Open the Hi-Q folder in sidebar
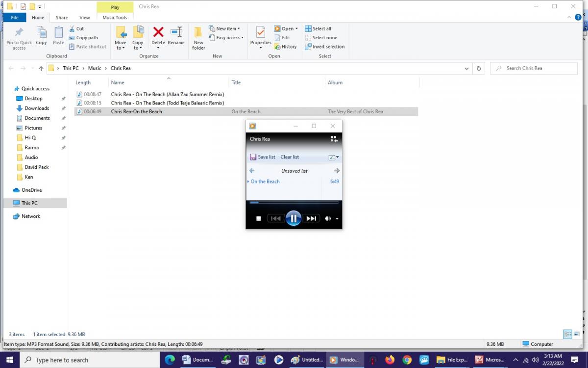 30,138
